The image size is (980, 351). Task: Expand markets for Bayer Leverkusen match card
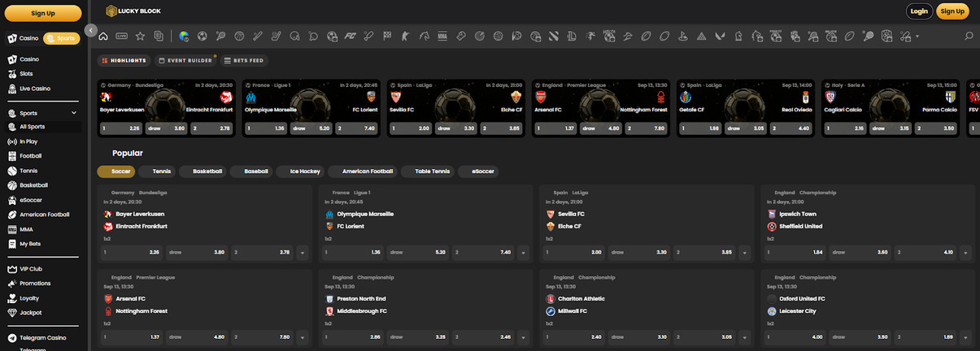(303, 253)
